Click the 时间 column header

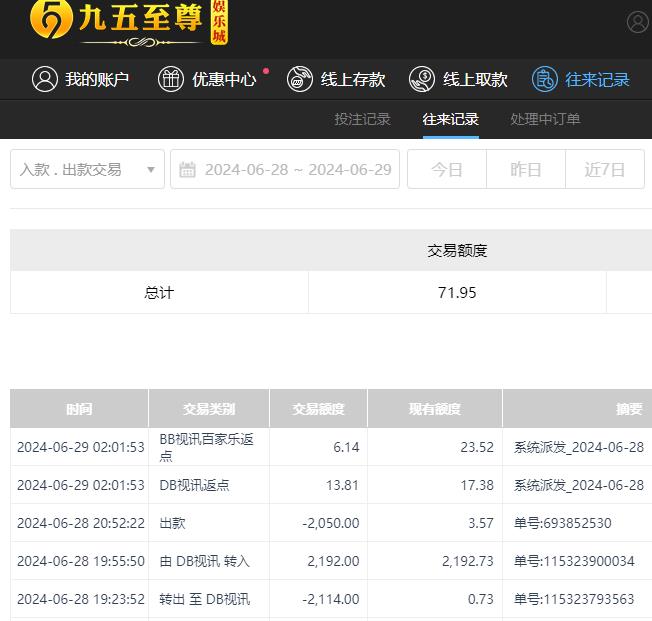coord(79,409)
